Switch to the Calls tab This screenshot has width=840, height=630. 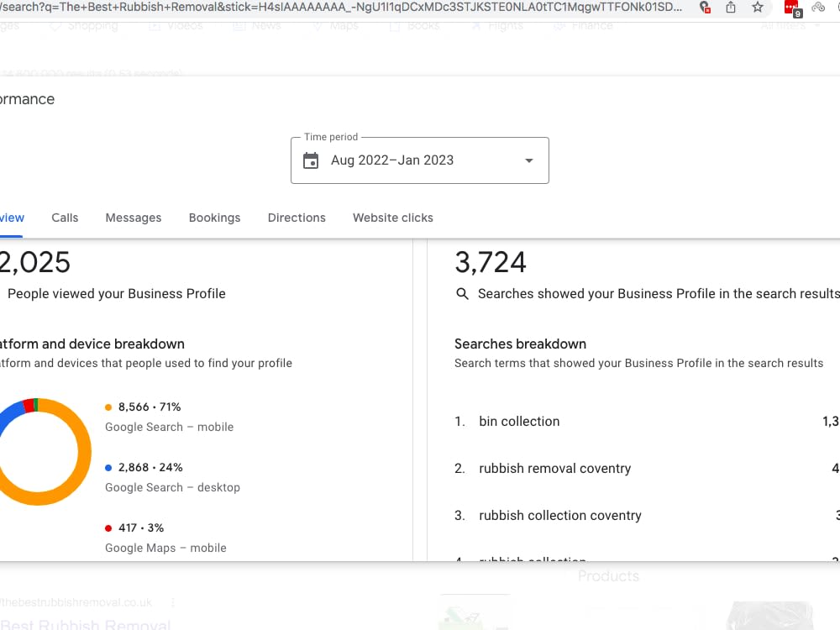coord(65,218)
